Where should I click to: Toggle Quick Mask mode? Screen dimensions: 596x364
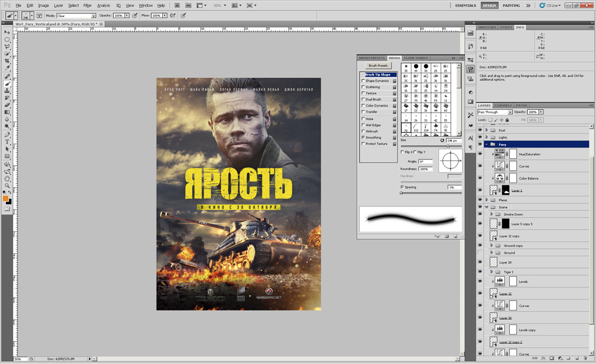pos(7,209)
